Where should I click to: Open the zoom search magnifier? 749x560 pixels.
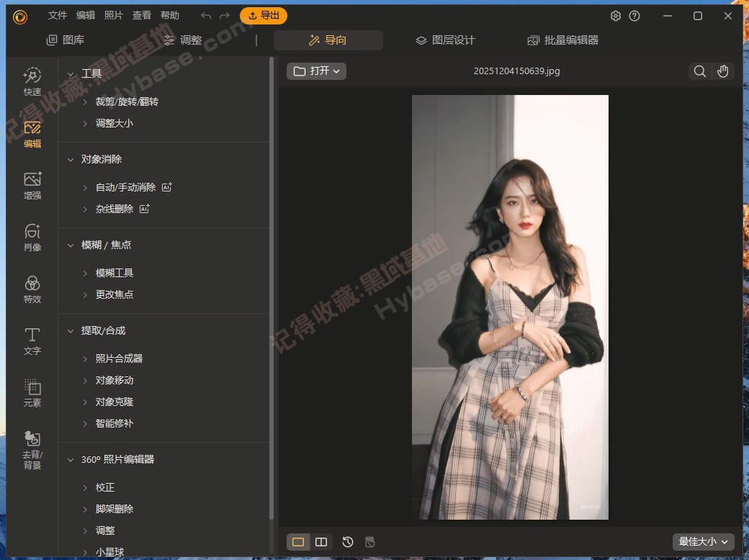(x=699, y=71)
